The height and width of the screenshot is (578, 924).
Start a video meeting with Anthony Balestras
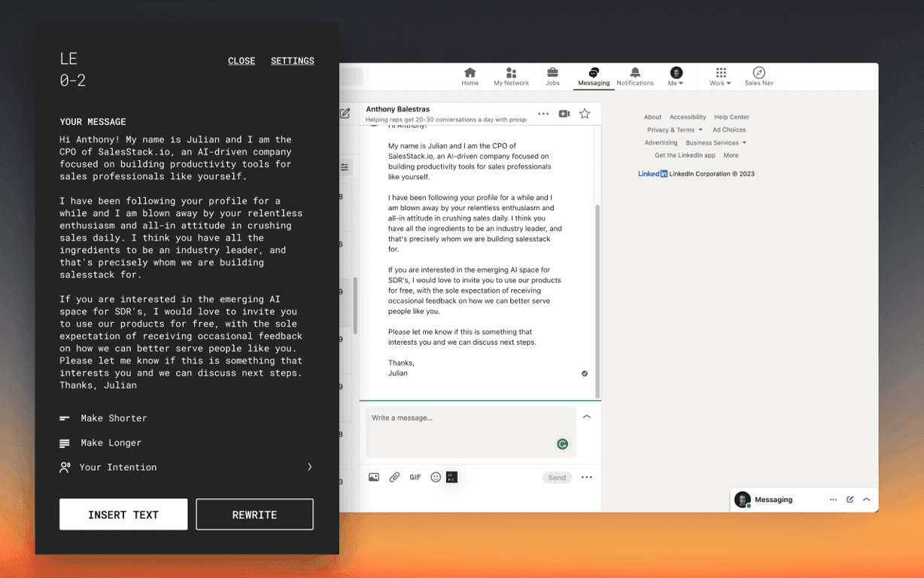pos(564,113)
